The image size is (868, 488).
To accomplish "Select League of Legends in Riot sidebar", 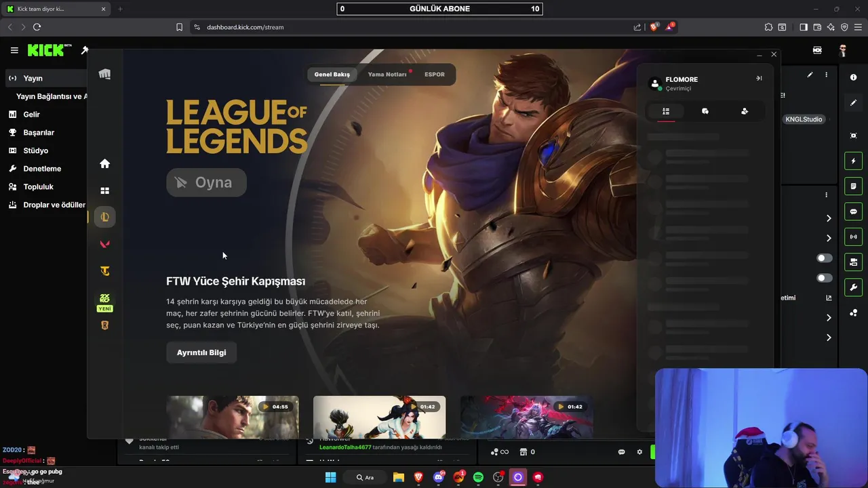I will point(104,217).
